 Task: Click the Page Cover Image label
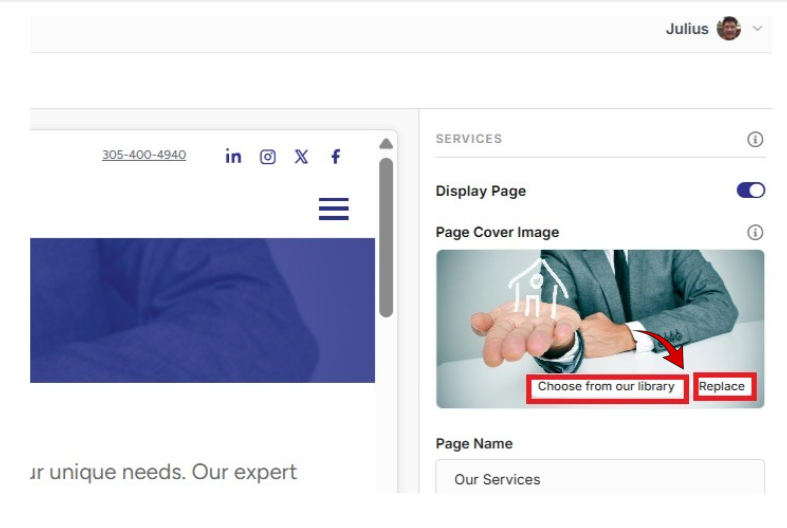pyautogui.click(x=497, y=232)
